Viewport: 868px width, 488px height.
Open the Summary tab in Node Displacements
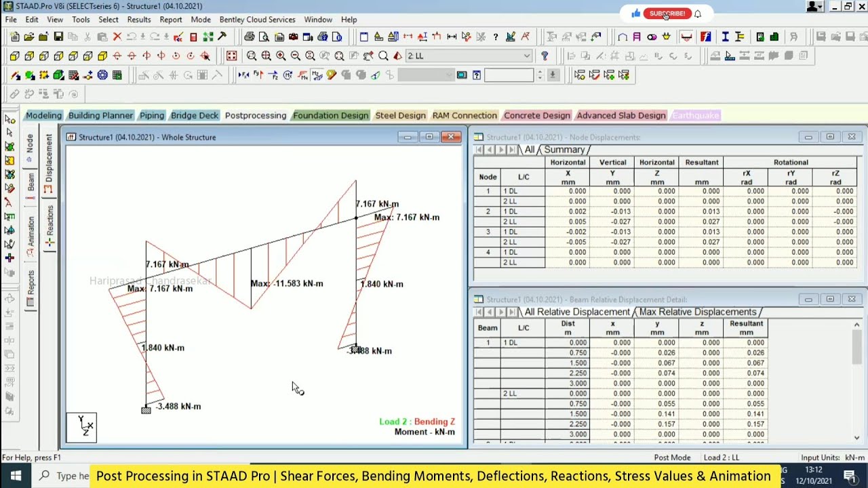click(564, 150)
